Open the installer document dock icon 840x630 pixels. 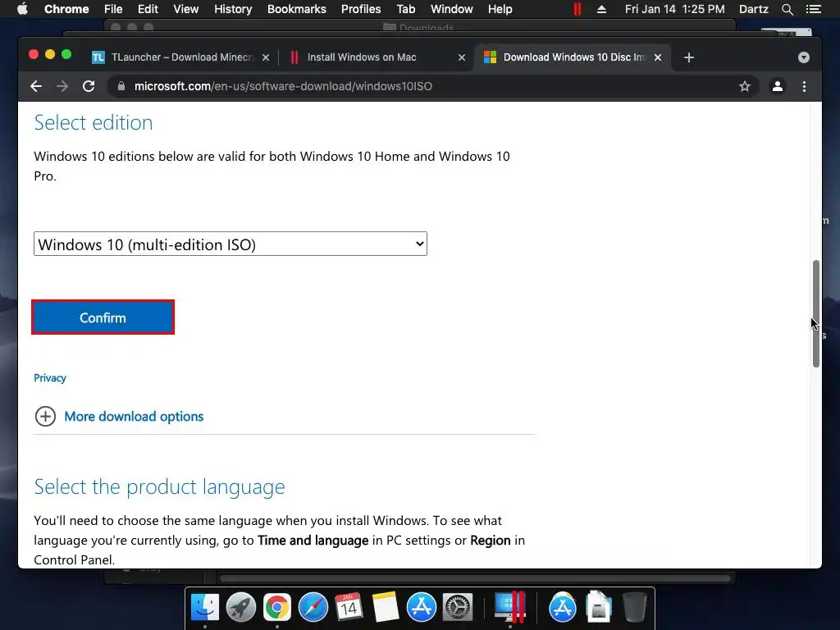coord(598,607)
